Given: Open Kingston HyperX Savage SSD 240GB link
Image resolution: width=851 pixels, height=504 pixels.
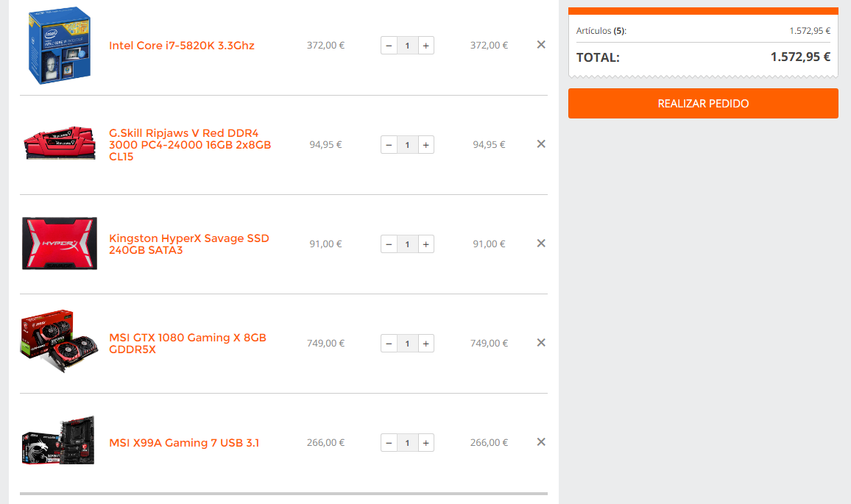Looking at the screenshot, I should click(189, 244).
